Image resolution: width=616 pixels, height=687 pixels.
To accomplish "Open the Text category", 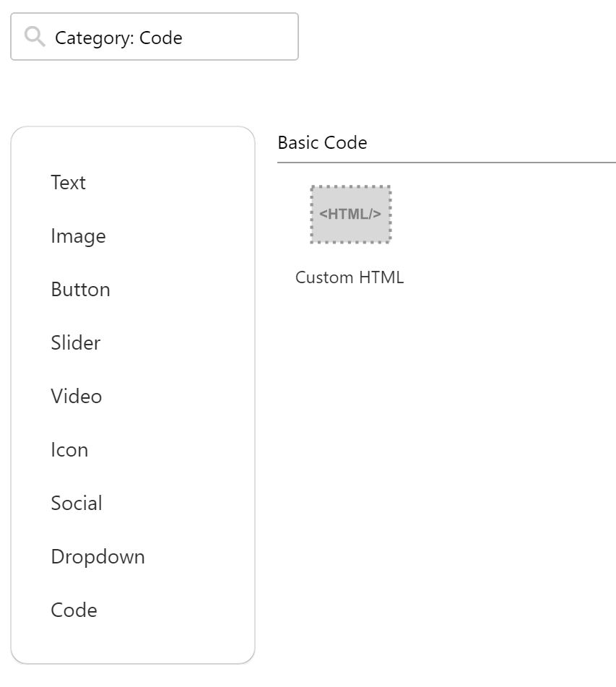I will (69, 182).
